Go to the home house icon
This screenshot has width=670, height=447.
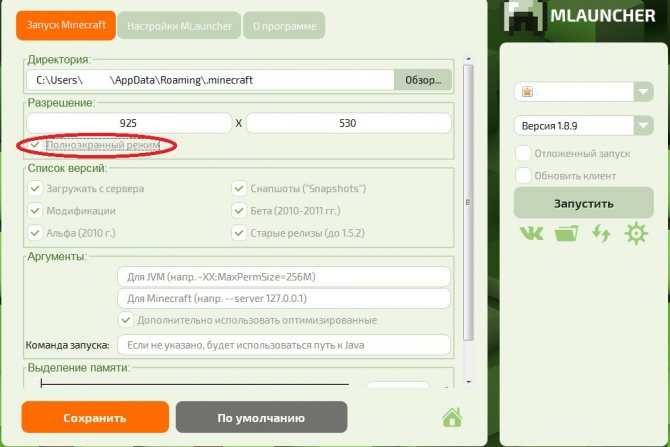coord(453,418)
